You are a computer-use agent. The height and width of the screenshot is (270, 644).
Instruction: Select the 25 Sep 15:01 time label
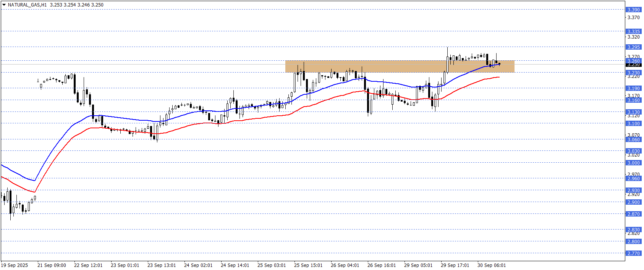(308, 265)
